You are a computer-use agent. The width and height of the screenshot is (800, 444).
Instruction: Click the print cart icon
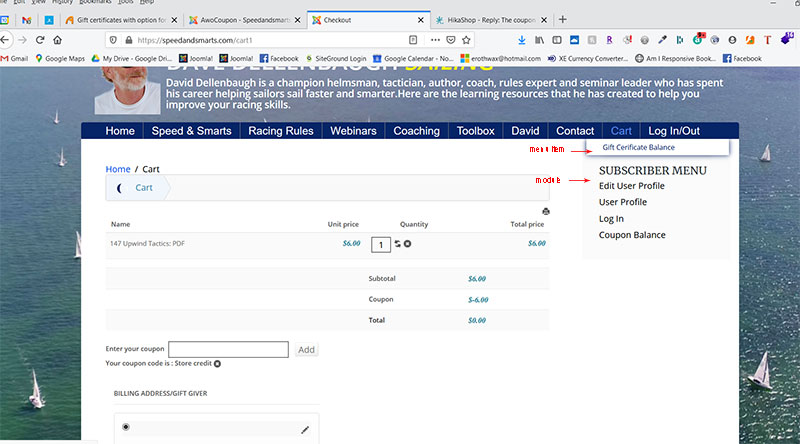[546, 211]
